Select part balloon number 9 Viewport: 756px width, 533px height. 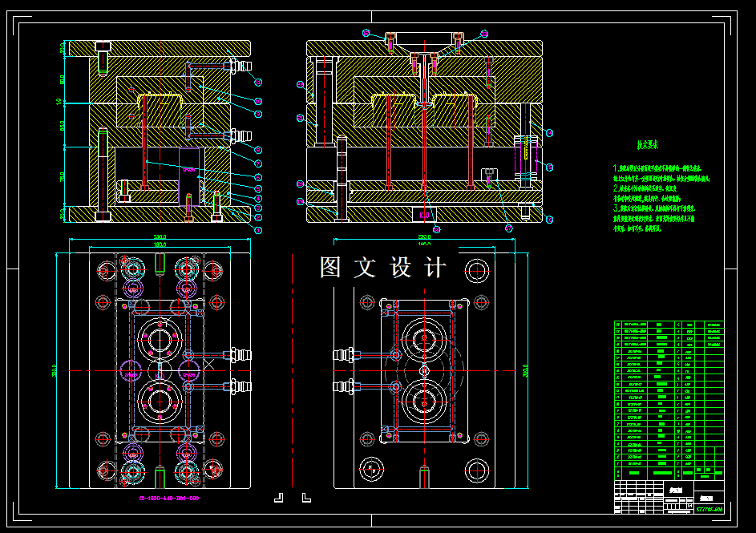[x=258, y=114]
